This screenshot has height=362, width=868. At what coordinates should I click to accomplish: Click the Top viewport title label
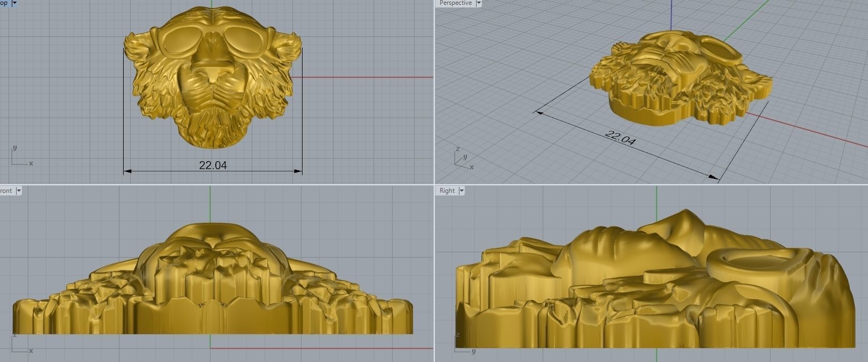(x=4, y=3)
